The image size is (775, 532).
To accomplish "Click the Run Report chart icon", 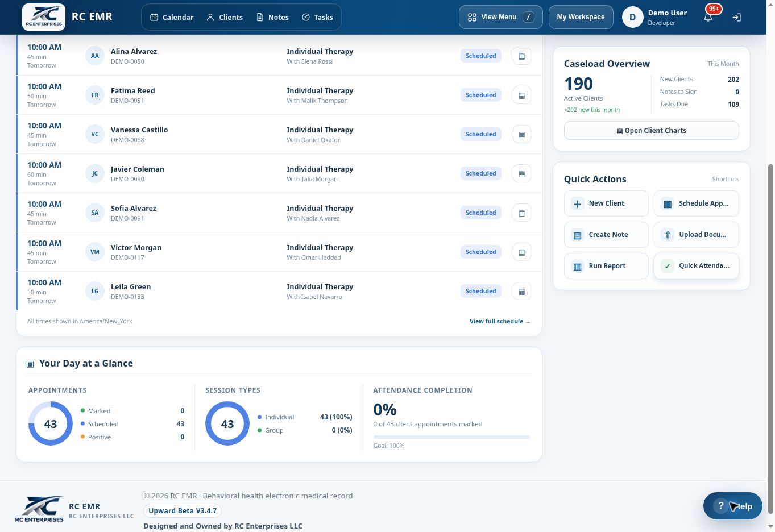I will tap(577, 266).
